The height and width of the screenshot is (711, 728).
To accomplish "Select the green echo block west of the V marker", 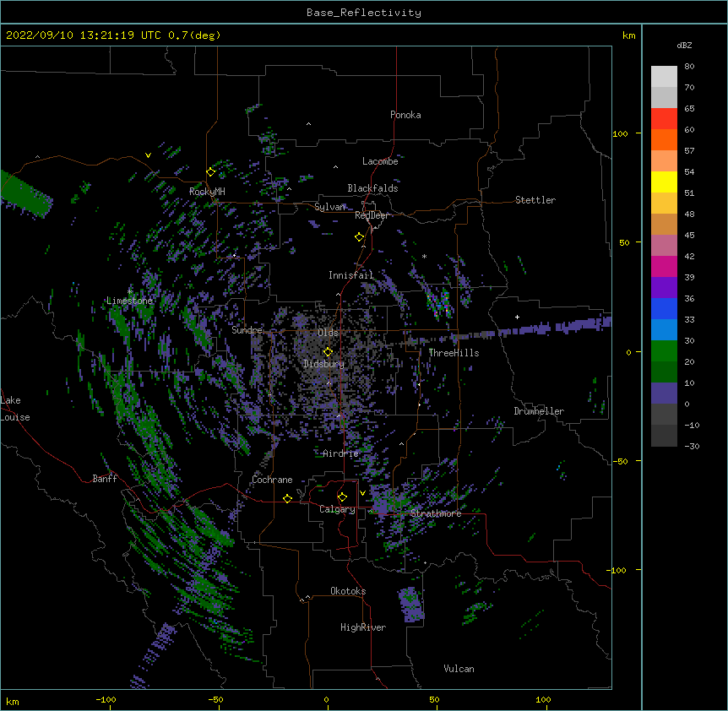I will [x=25, y=194].
